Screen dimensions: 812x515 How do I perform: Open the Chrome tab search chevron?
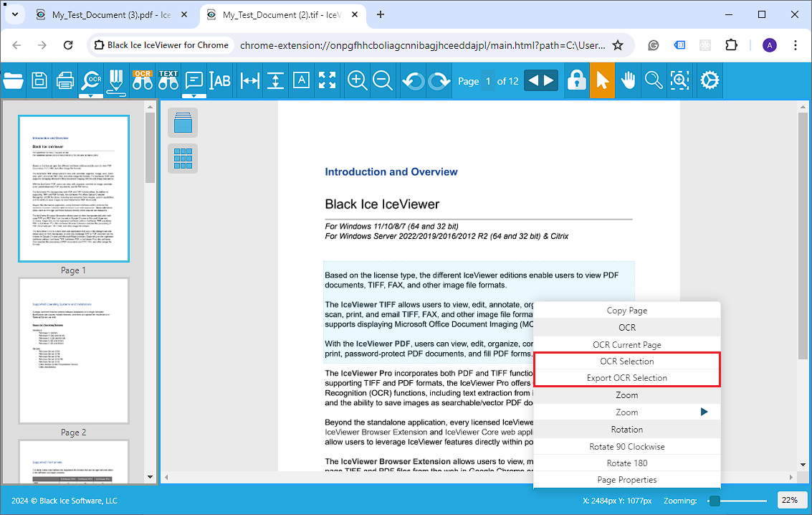15,14
